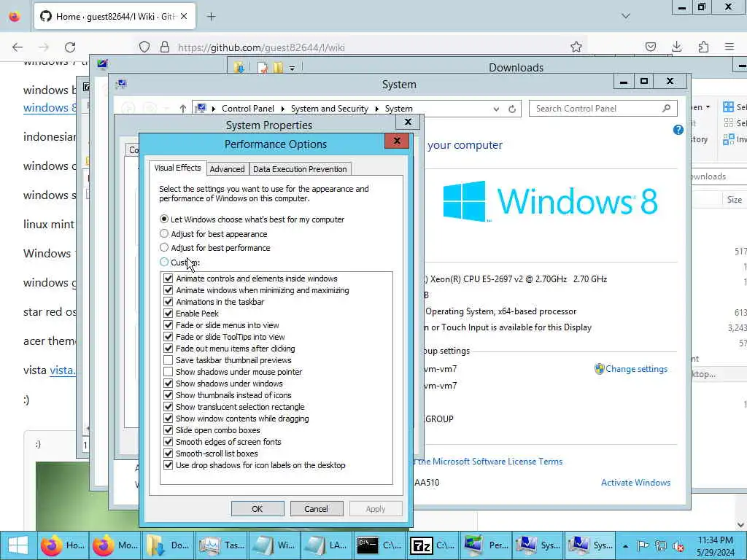Open new browser tab plus button

[212, 17]
